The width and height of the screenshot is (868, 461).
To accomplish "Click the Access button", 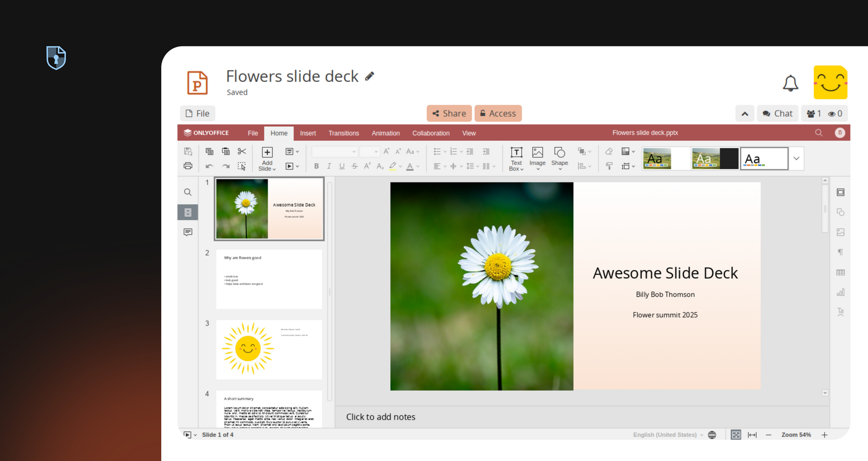I will tap(498, 114).
